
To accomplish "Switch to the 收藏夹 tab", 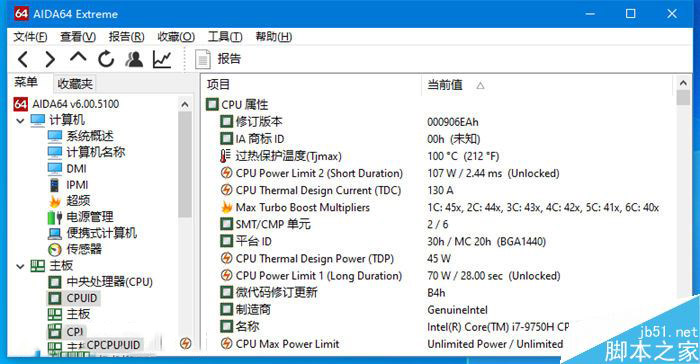I will [x=75, y=84].
